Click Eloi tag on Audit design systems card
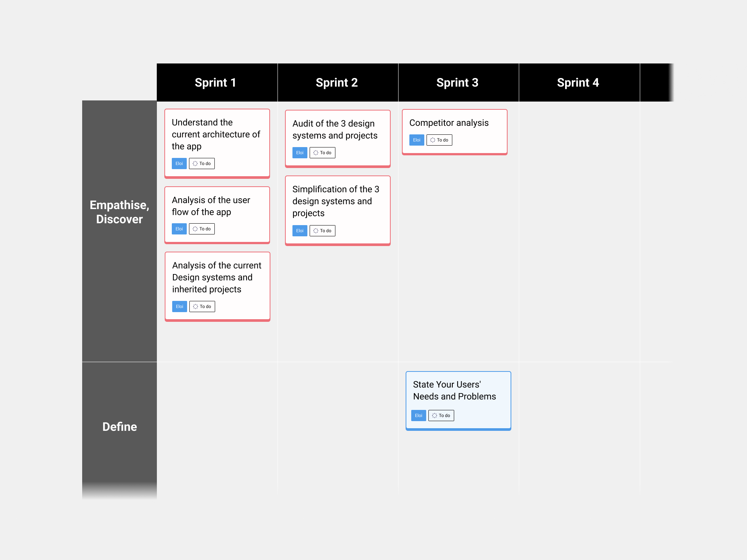 pos(300,153)
